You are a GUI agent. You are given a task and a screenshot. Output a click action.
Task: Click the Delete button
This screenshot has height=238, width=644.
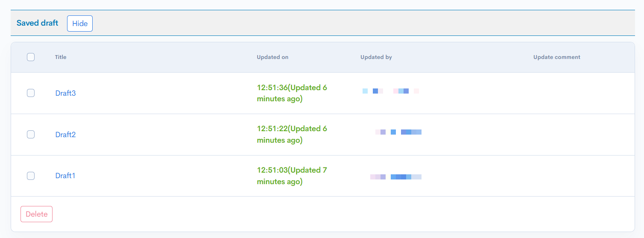click(x=37, y=214)
